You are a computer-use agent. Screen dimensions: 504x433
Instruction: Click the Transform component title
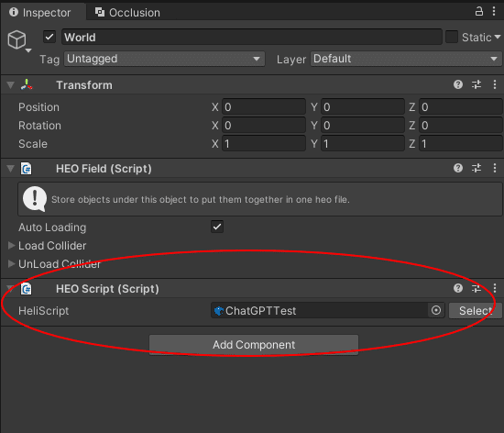coord(84,85)
